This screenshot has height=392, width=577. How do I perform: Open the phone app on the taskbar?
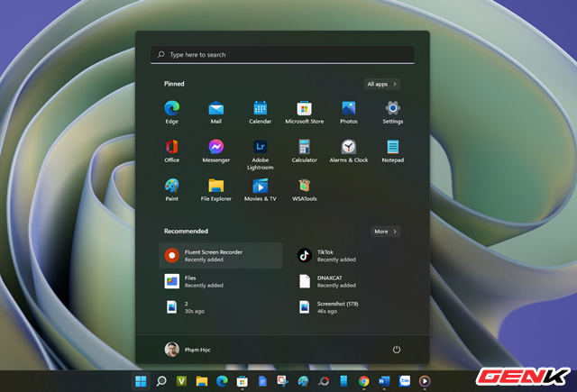click(x=343, y=381)
